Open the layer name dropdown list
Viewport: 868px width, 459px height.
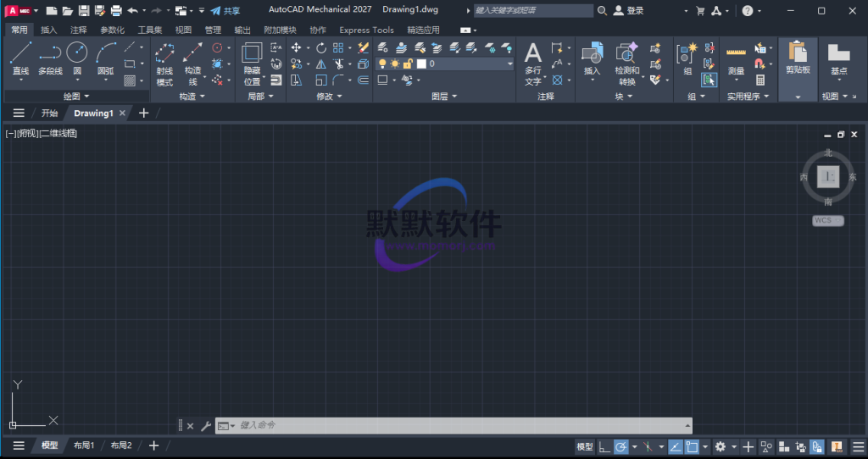tap(509, 64)
